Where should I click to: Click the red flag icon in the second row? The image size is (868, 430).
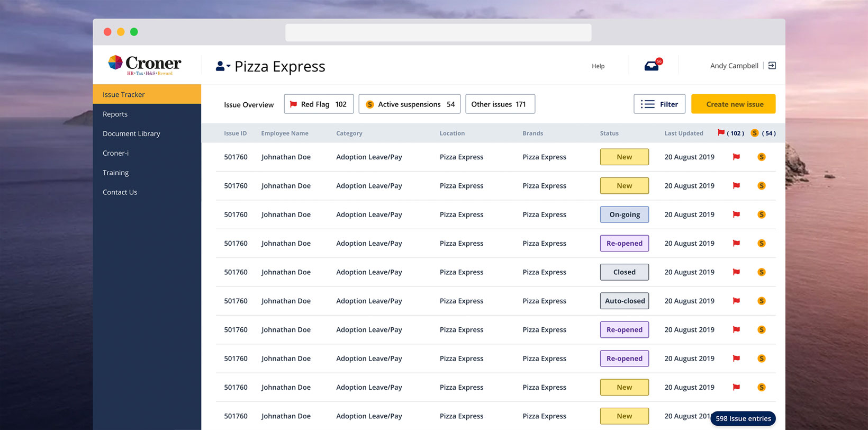click(736, 186)
